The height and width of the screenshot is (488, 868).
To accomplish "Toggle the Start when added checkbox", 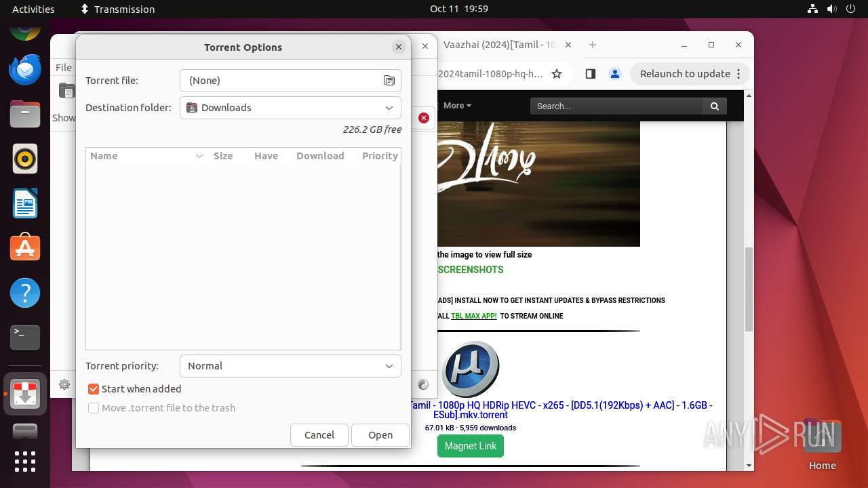I will pos(94,389).
